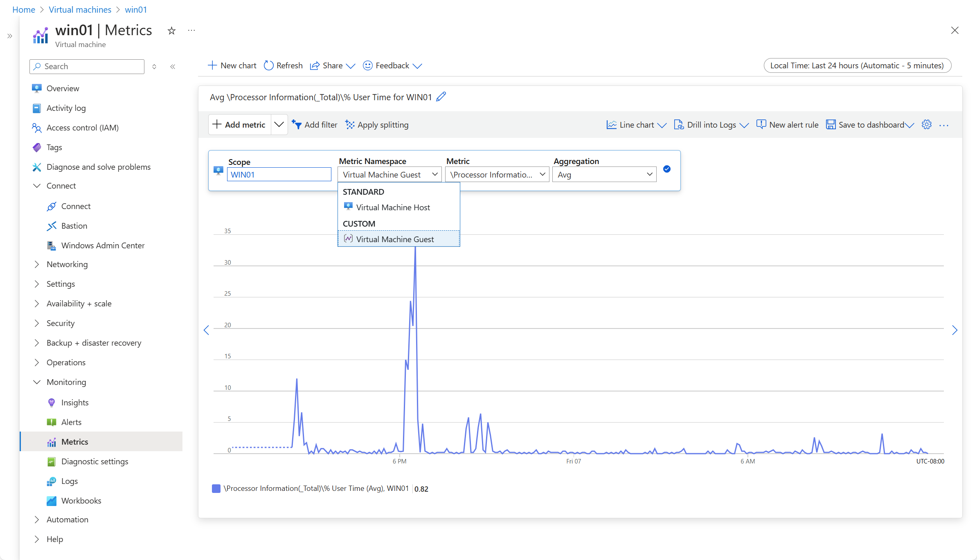Image resolution: width=977 pixels, height=560 pixels.
Task: Select Virtual Machine Guest in list
Action: tap(395, 239)
